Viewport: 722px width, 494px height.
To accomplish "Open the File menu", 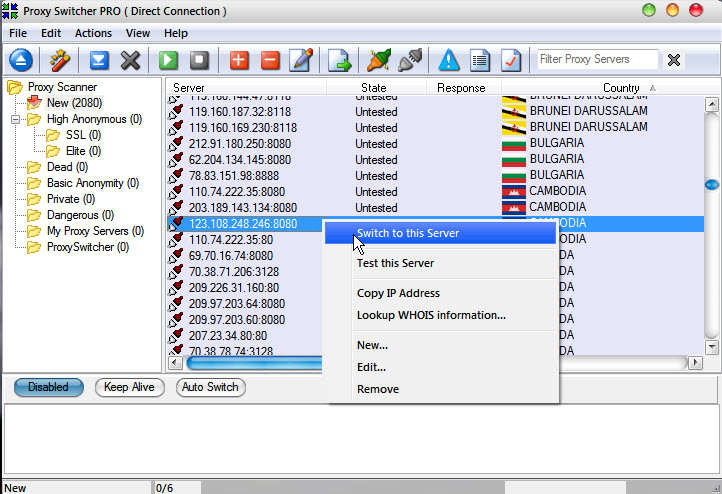I will pos(18,33).
